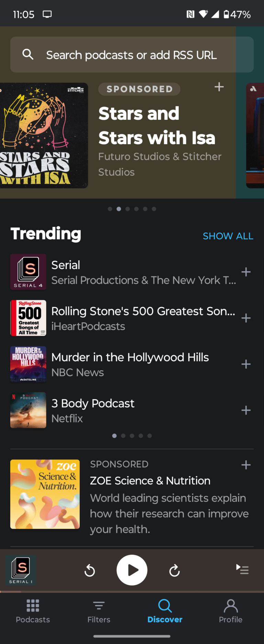Skip back in the mini player

[90, 571]
